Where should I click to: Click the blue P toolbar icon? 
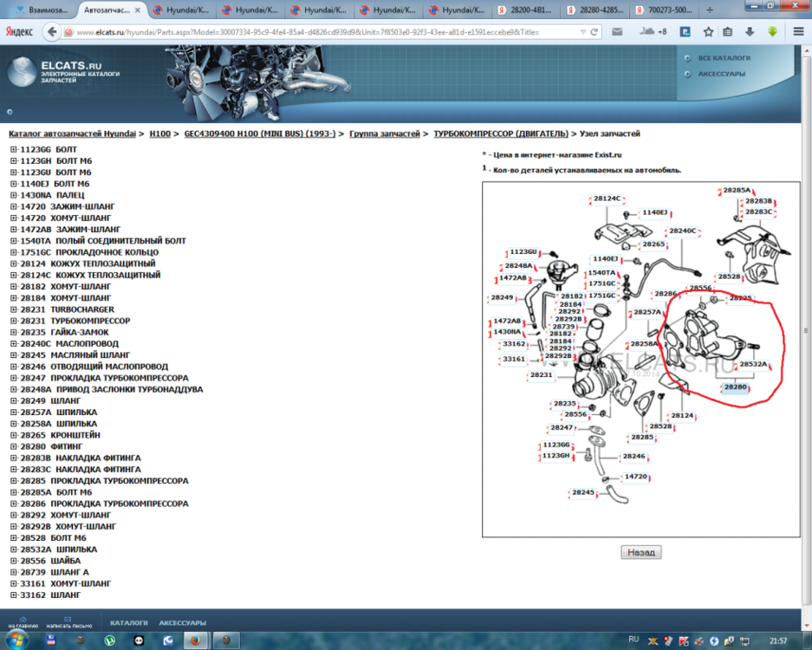coord(685,32)
